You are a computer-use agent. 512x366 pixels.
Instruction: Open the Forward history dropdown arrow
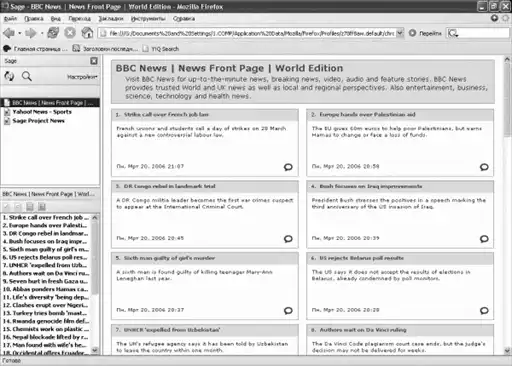[42, 33]
